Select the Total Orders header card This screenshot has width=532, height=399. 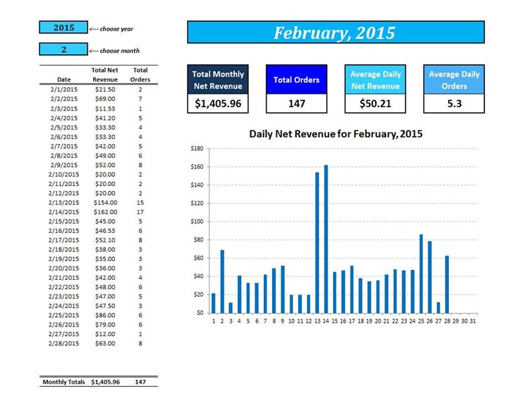[297, 80]
